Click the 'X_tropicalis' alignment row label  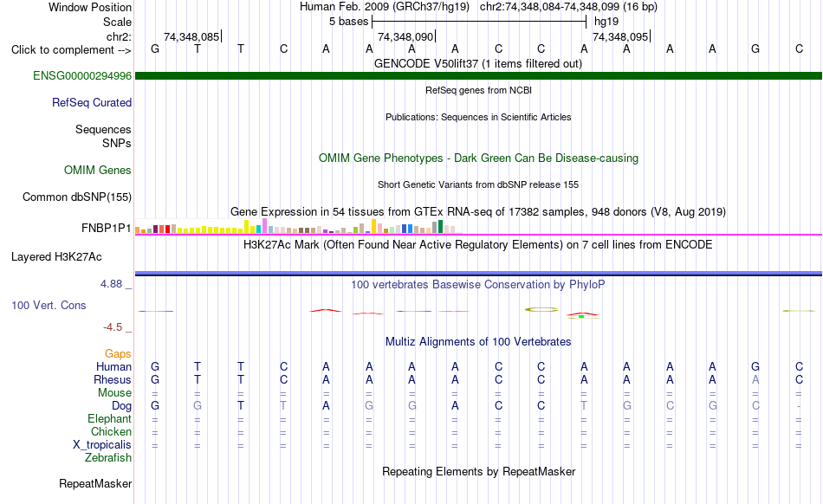click(x=102, y=445)
